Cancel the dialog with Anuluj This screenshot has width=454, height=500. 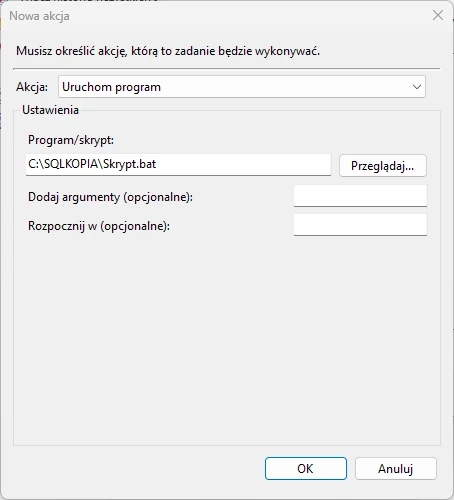[396, 468]
